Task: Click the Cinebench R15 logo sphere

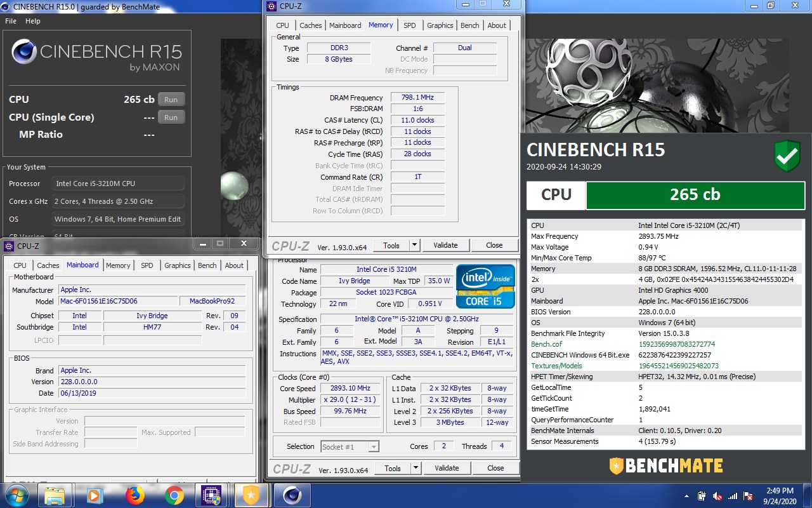Action: click(x=23, y=52)
